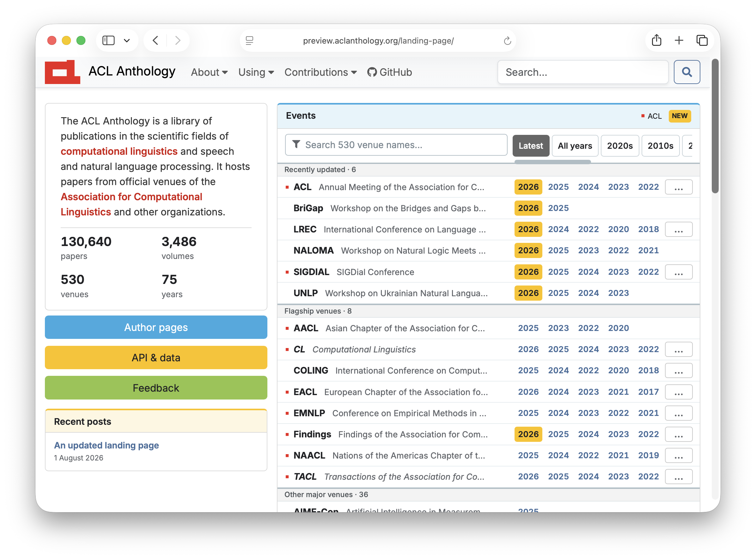This screenshot has width=756, height=559.
Task: Click the funnel filter icon in venue search
Action: pos(296,145)
